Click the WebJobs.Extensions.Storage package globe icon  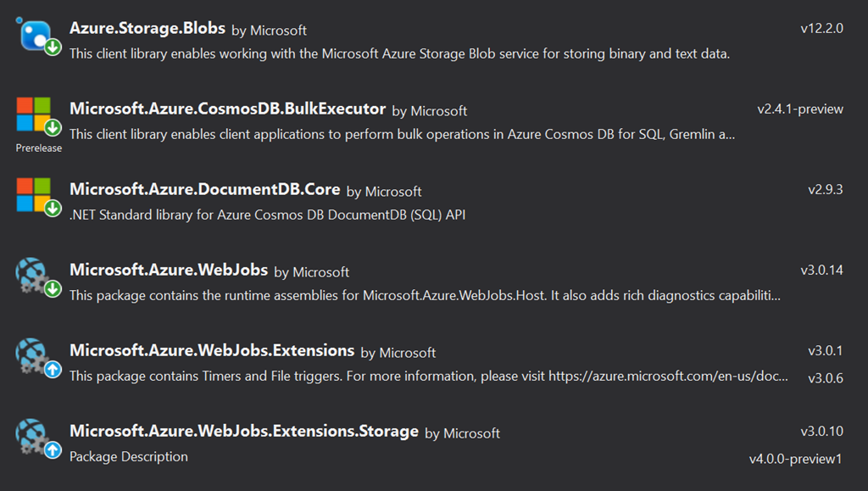pos(34,436)
